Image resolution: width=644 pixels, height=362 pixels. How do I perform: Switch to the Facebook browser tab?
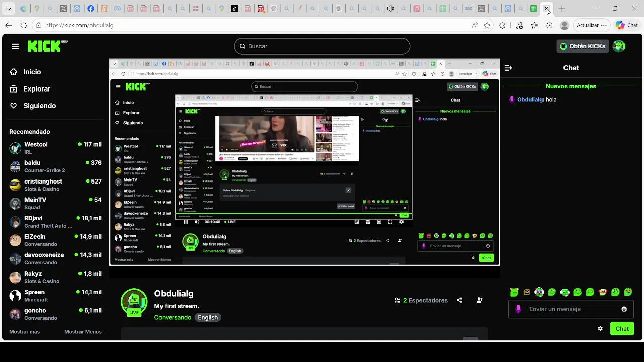(90, 9)
